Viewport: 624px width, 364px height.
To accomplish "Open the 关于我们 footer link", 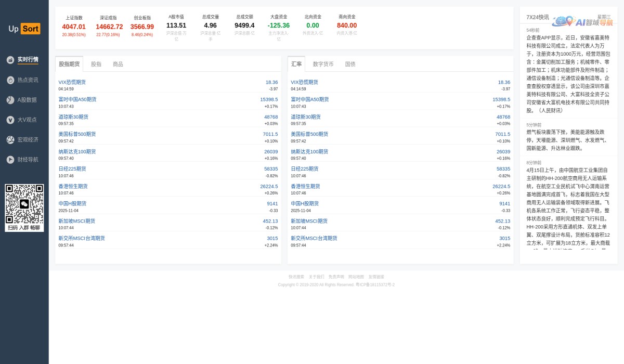I will point(316,277).
